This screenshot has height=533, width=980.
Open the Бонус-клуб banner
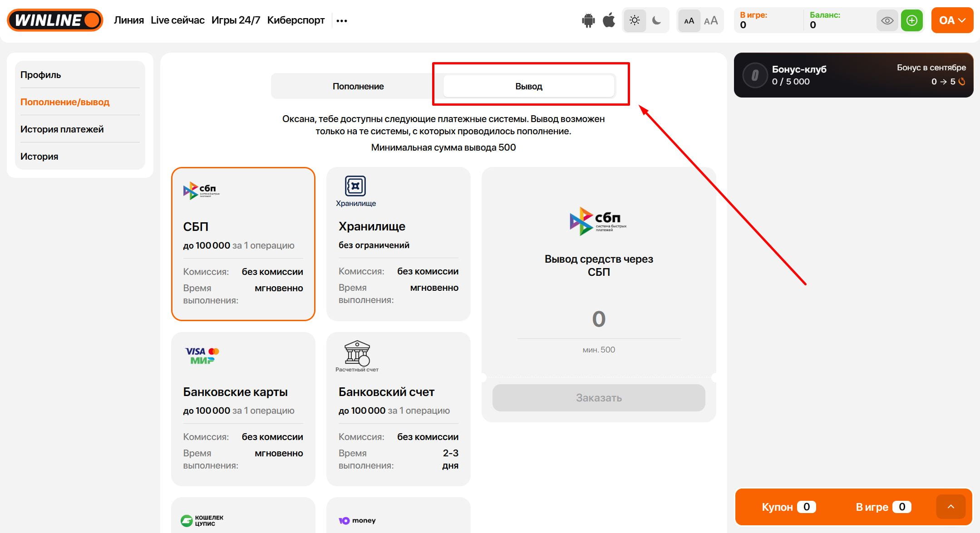tap(853, 75)
